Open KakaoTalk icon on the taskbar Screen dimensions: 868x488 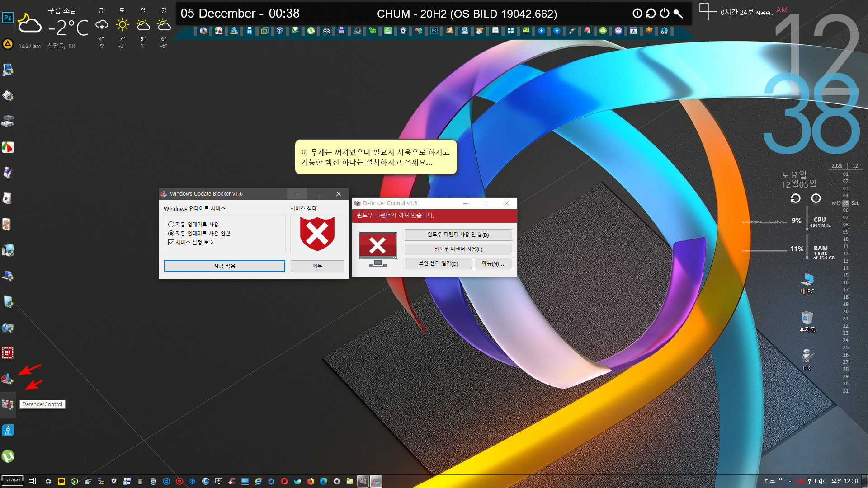coord(61,481)
